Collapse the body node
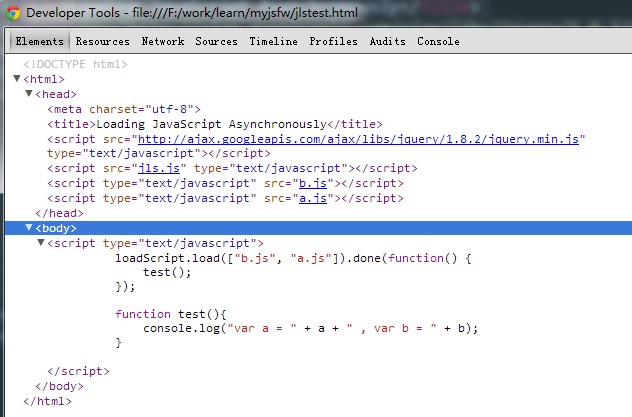The height and width of the screenshot is (417, 632). [29, 228]
